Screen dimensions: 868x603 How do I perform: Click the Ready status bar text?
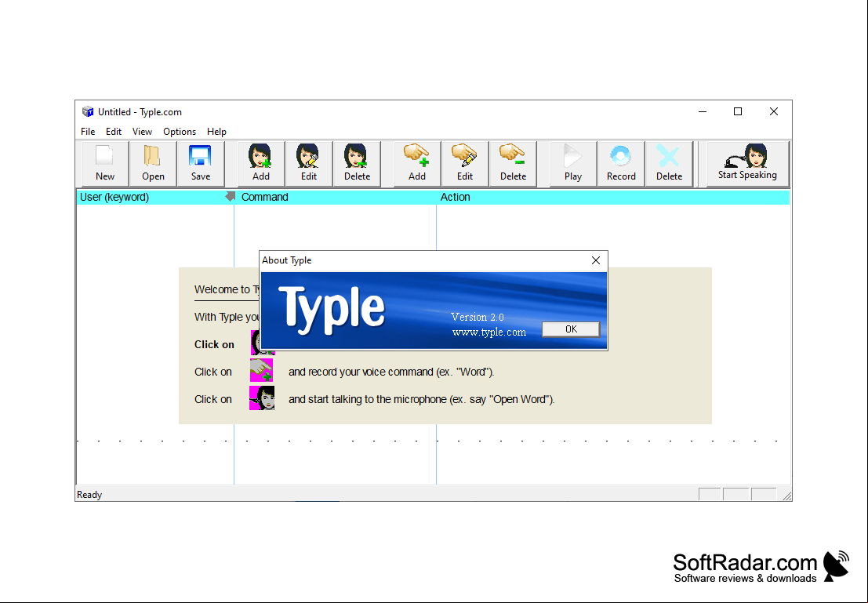(x=89, y=495)
